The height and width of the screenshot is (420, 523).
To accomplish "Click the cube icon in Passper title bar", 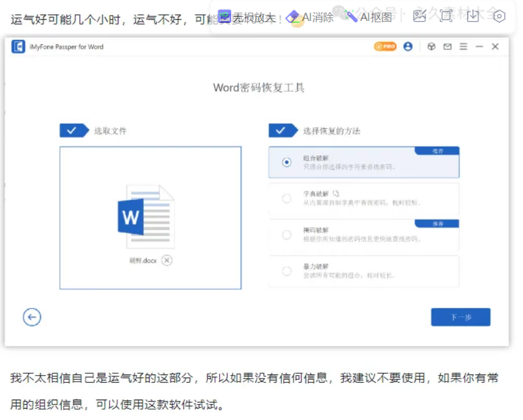I will [x=431, y=46].
